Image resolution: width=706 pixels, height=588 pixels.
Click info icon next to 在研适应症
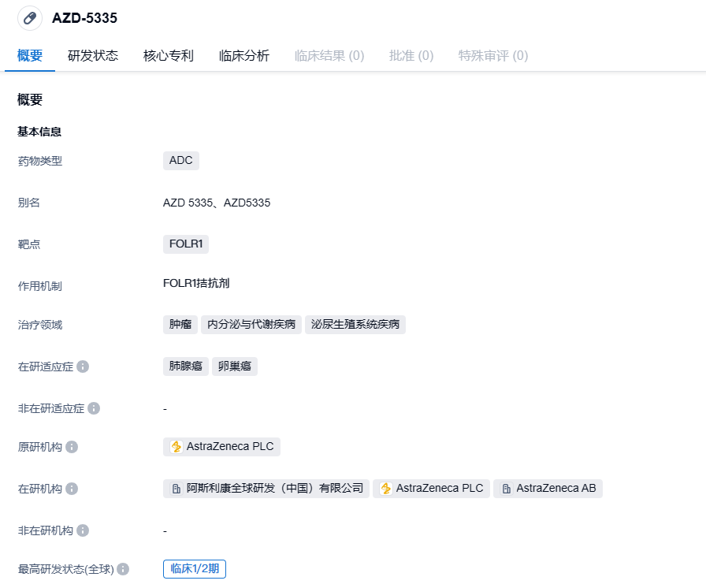click(x=83, y=367)
